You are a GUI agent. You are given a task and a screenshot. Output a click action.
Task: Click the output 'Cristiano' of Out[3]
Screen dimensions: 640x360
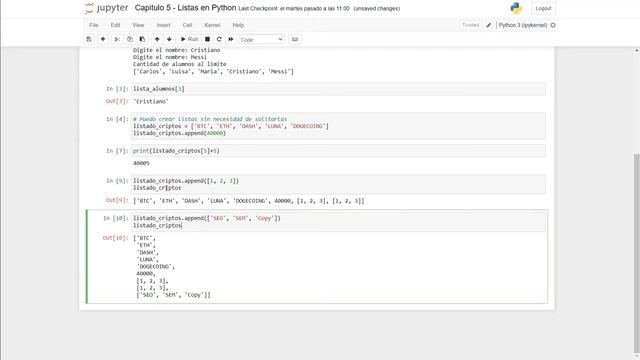tap(151, 101)
